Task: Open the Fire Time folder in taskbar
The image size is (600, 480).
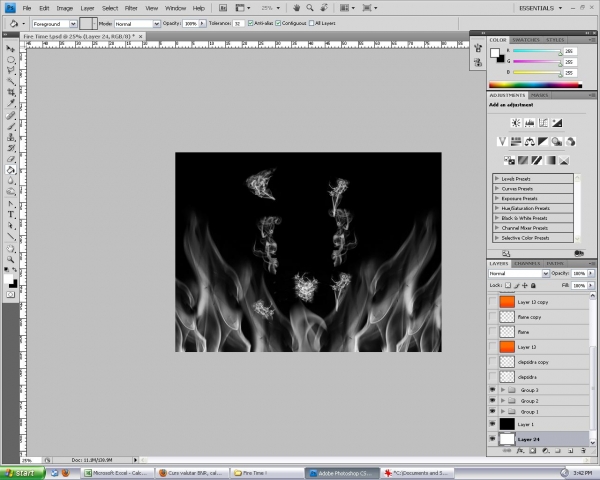Action: [x=267, y=473]
